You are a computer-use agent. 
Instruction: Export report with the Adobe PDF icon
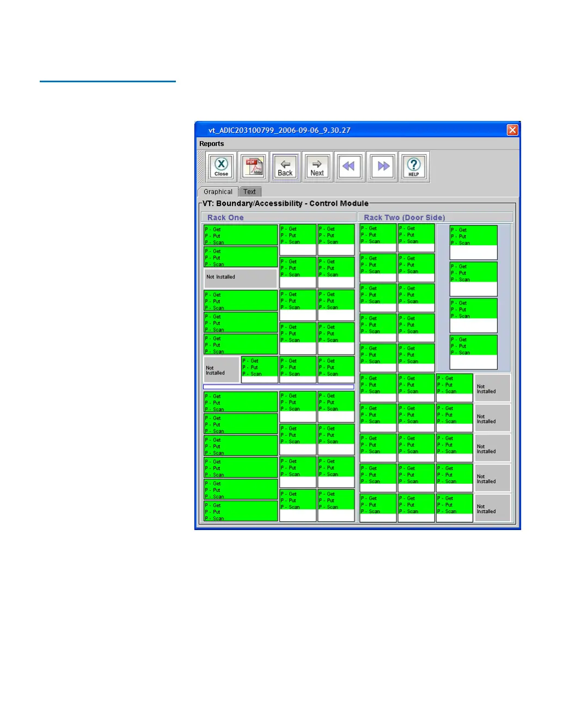click(254, 167)
